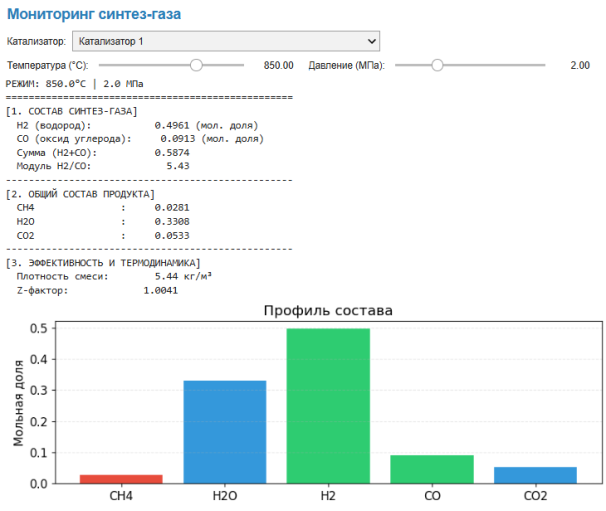This screenshot has width=606, height=511.
Task: Click the pressure slider handle
Action: pyautogui.click(x=437, y=65)
